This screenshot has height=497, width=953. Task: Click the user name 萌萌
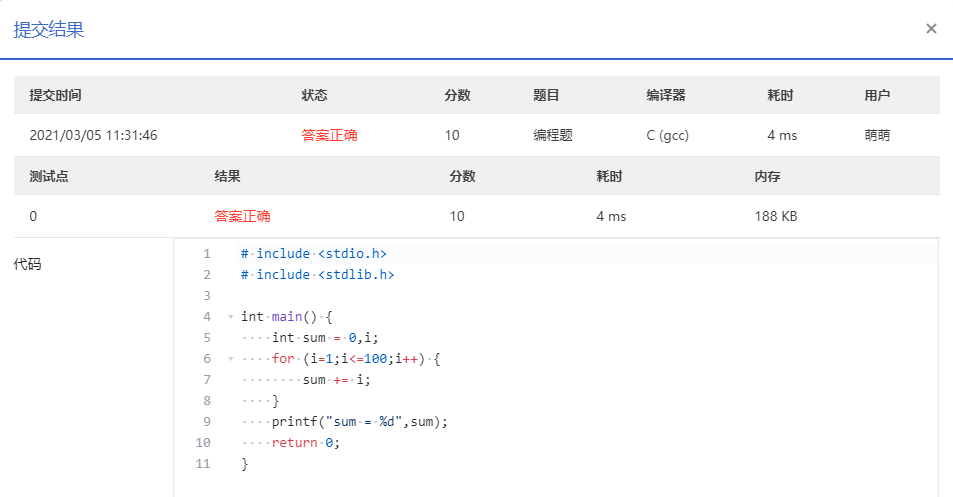[x=877, y=135]
